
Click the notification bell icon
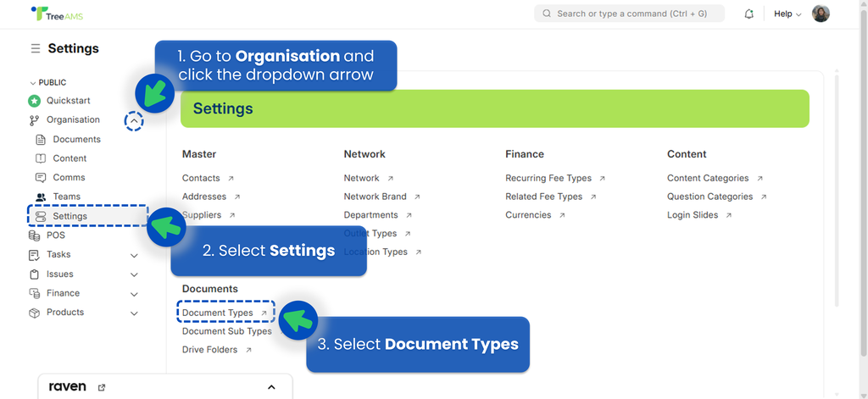[x=748, y=14]
